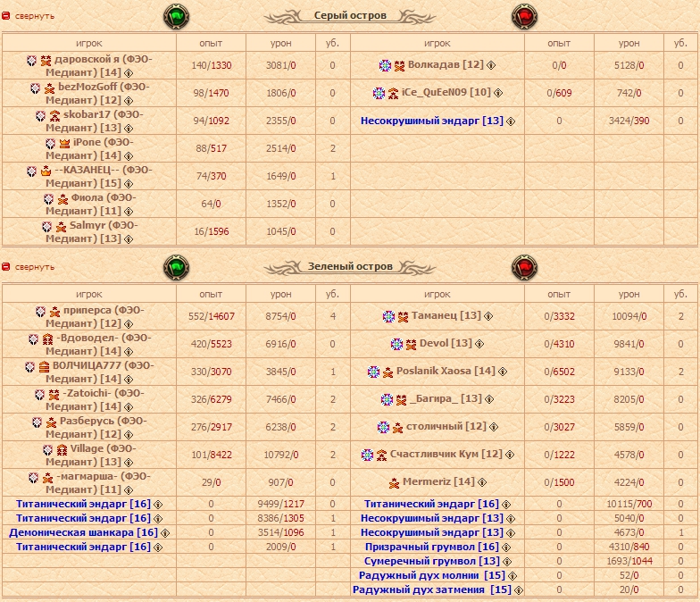Click red gem icon beside Серый остров

(522, 16)
